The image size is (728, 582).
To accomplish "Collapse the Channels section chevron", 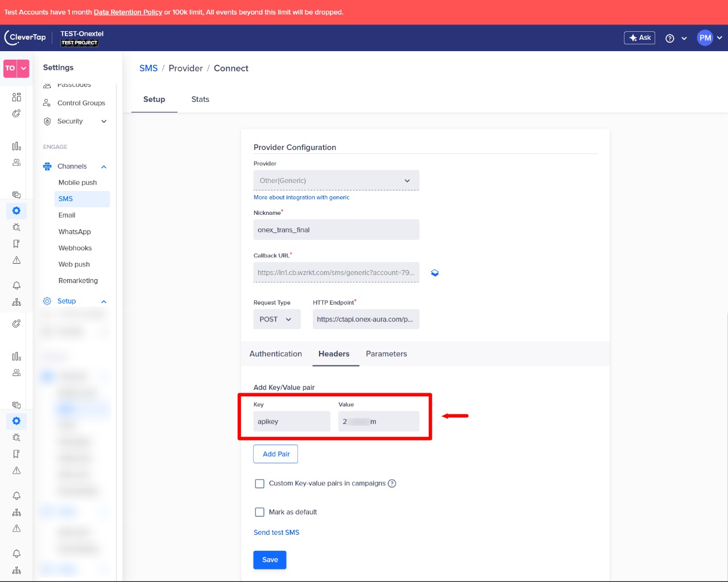I will point(104,167).
